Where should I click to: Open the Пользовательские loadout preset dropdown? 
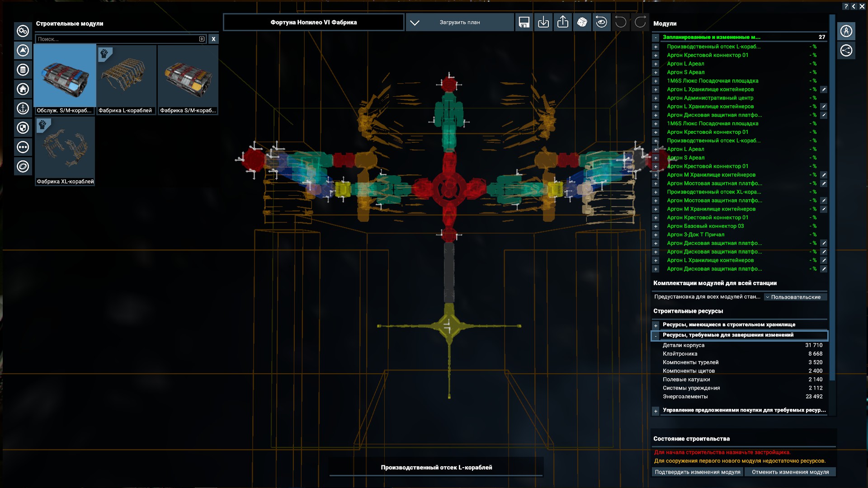coord(795,297)
